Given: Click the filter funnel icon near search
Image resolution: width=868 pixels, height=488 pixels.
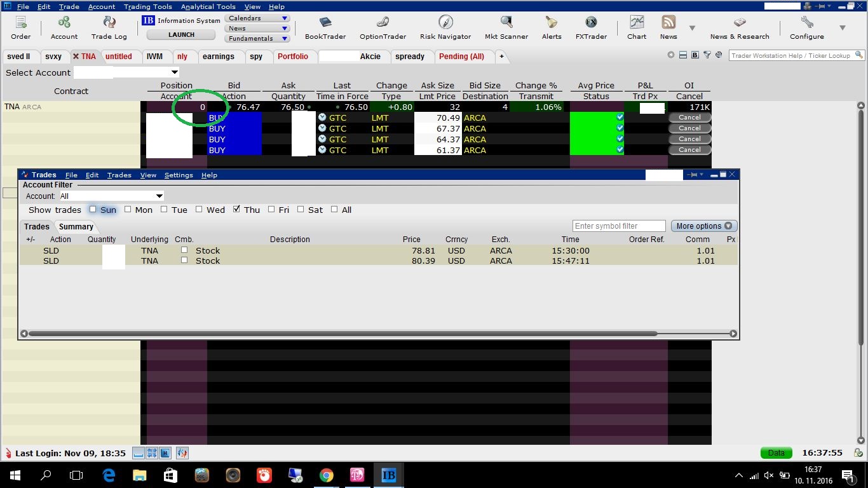Looking at the screenshot, I should click(707, 55).
